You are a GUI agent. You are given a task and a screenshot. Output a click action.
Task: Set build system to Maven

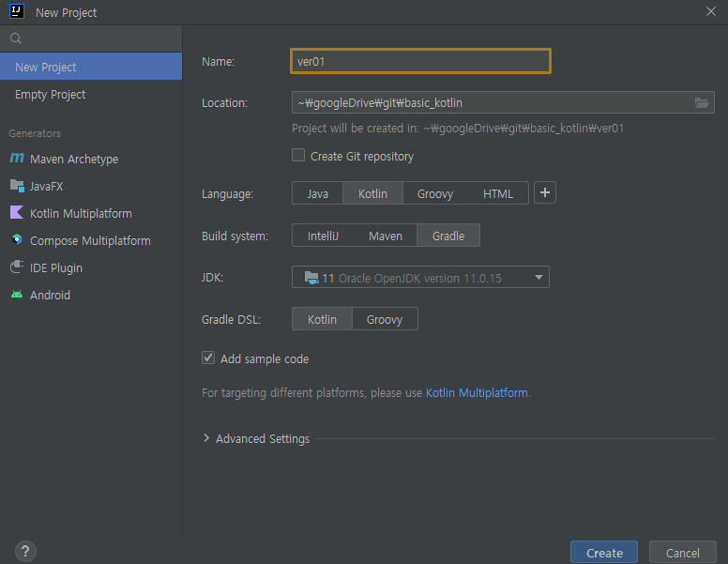386,236
